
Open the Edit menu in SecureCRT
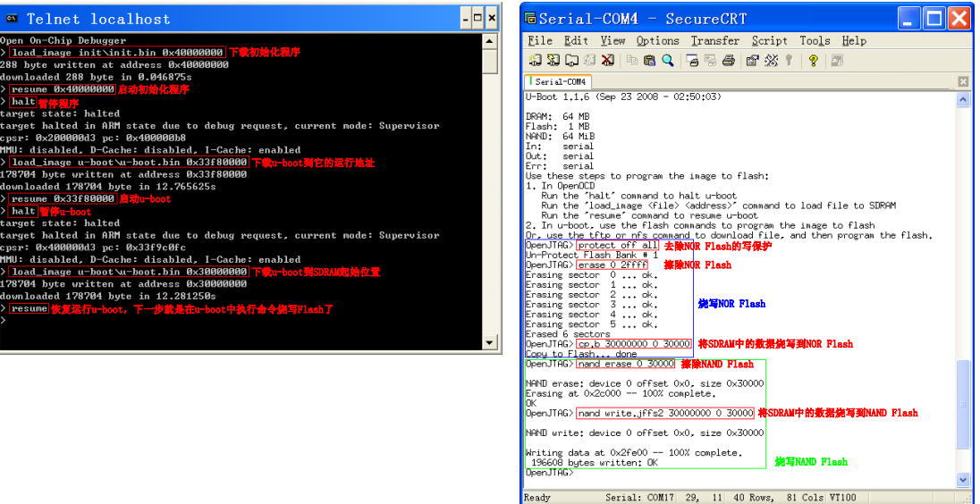click(576, 40)
